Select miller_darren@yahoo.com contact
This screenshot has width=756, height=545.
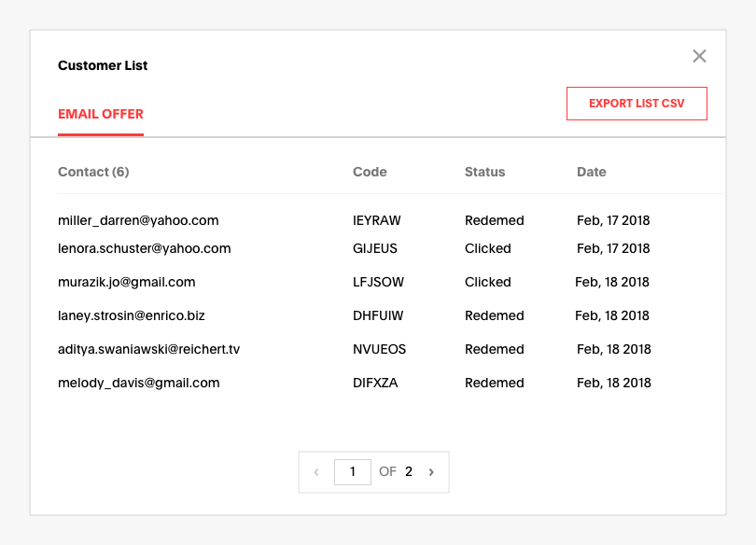tap(138, 220)
